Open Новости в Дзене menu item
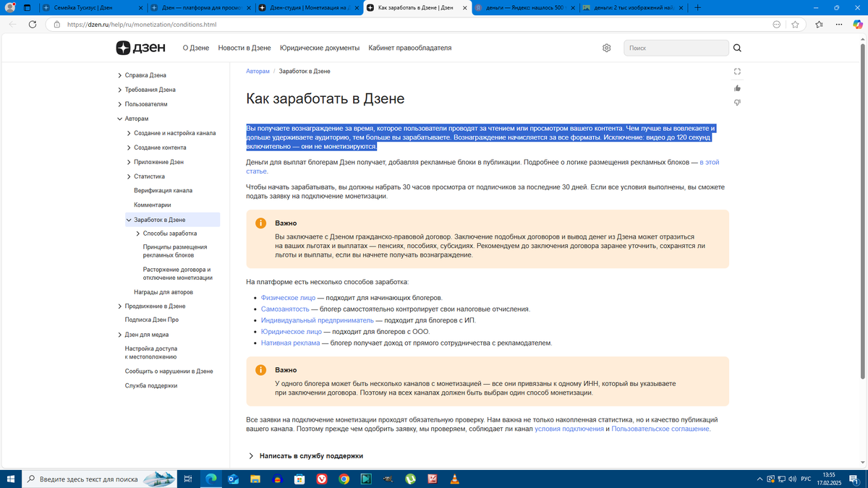The height and width of the screenshot is (488, 868). pos(244,48)
